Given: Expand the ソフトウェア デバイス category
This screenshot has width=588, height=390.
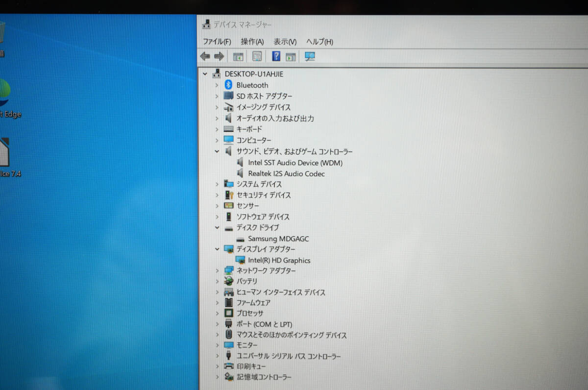Looking at the screenshot, I should coord(217,217).
